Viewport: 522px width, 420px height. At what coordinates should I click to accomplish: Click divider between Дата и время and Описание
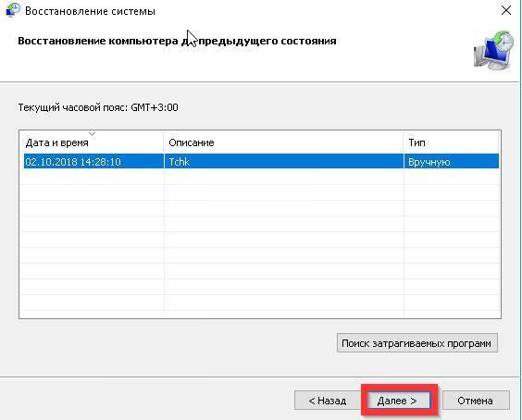[x=164, y=142]
